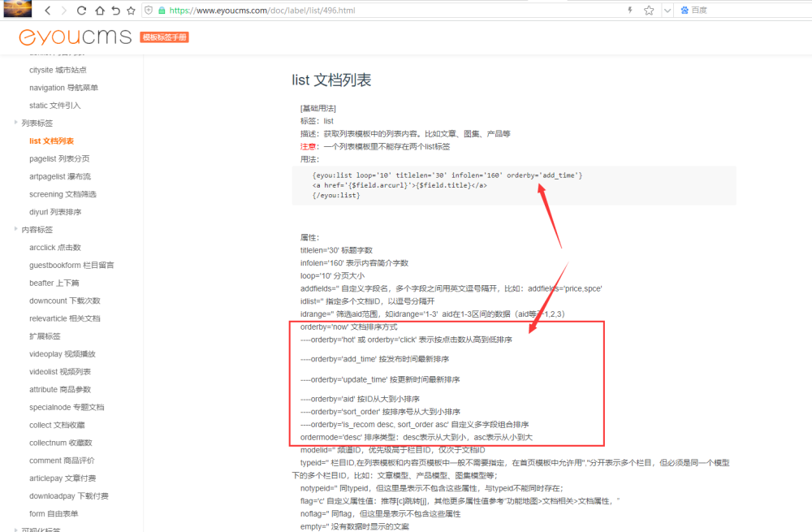Open attribute 商品参数 entry
Viewport: 812px width, 532px height.
(60, 389)
